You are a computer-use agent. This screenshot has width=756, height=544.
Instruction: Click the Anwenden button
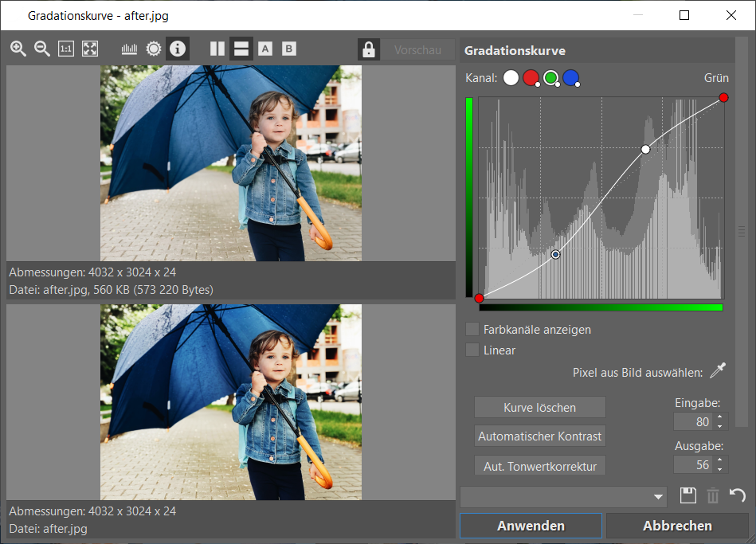(x=531, y=526)
